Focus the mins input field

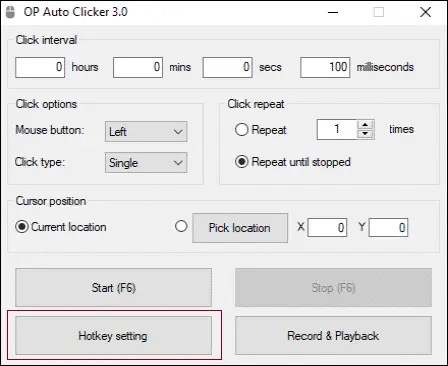click(138, 67)
